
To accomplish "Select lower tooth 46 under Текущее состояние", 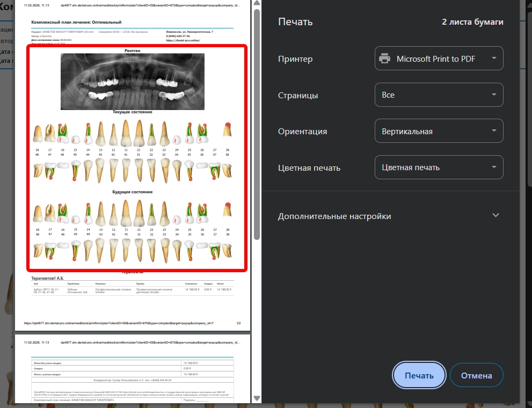I will coord(63,170).
